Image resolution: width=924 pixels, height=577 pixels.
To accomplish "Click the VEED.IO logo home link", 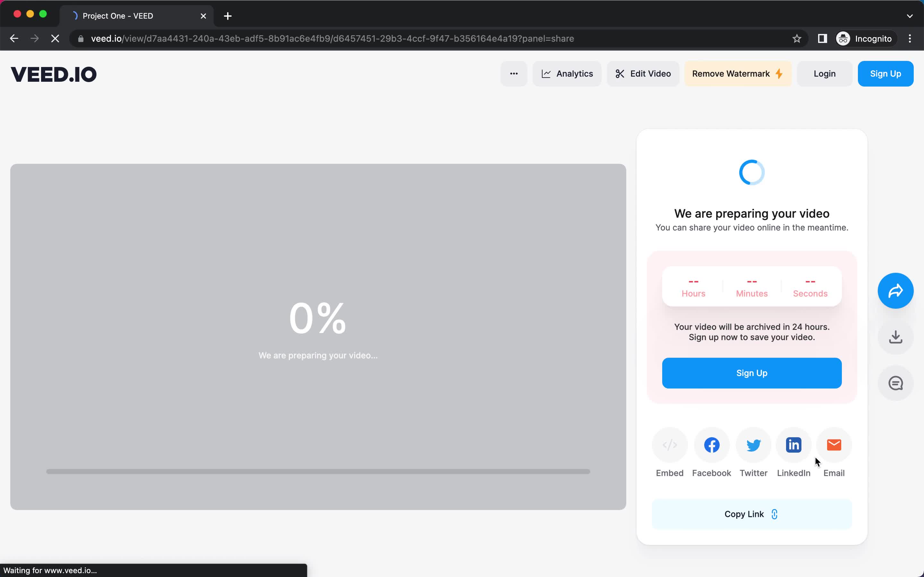I will (x=53, y=74).
